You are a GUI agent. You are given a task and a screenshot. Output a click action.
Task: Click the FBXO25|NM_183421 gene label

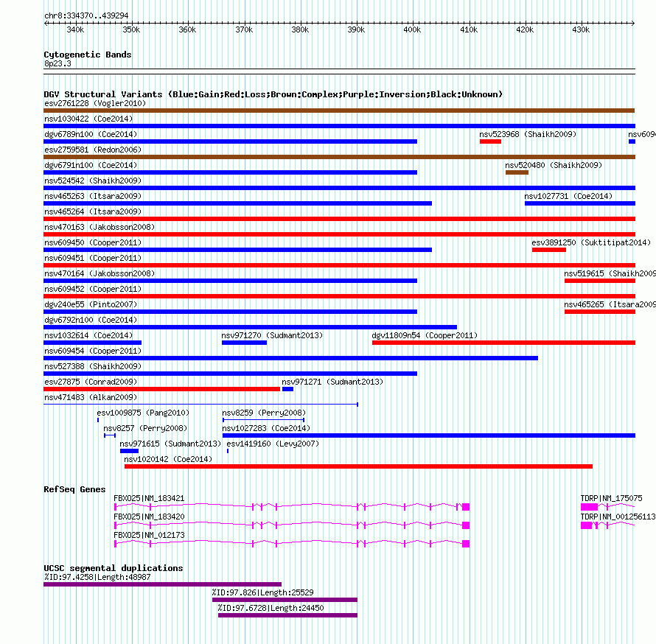click(x=149, y=498)
